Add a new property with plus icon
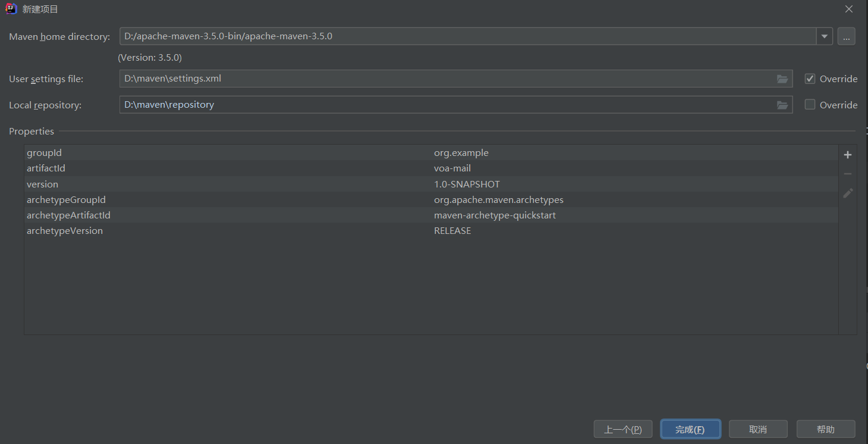The image size is (868, 444). coord(848,155)
